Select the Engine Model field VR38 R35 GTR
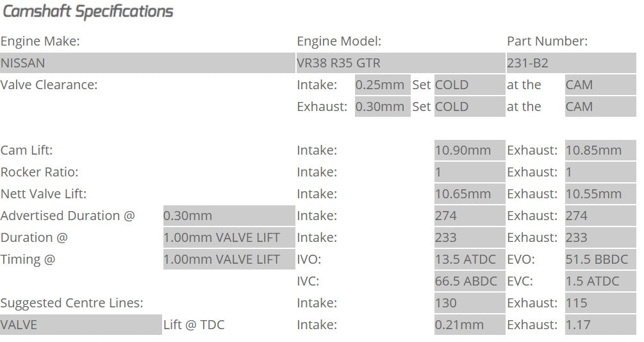Image resolution: width=644 pixels, height=342 pixels. (x=400, y=64)
